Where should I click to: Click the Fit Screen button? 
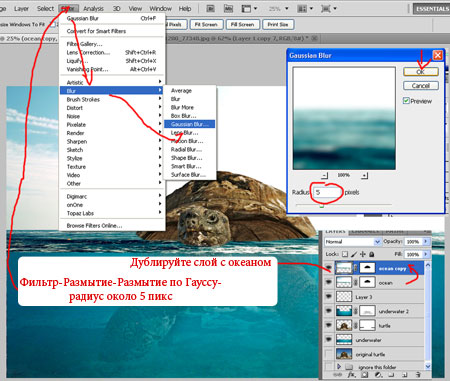[x=206, y=24]
